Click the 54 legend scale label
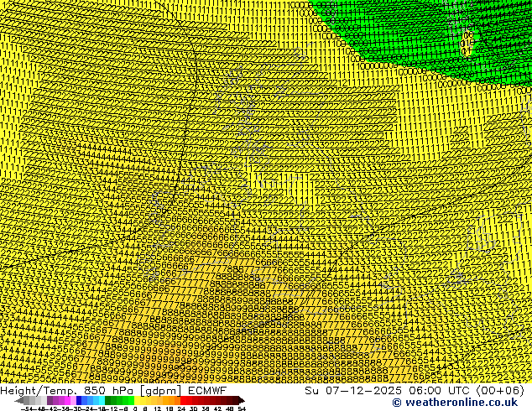The image size is (532, 411). 242,408
